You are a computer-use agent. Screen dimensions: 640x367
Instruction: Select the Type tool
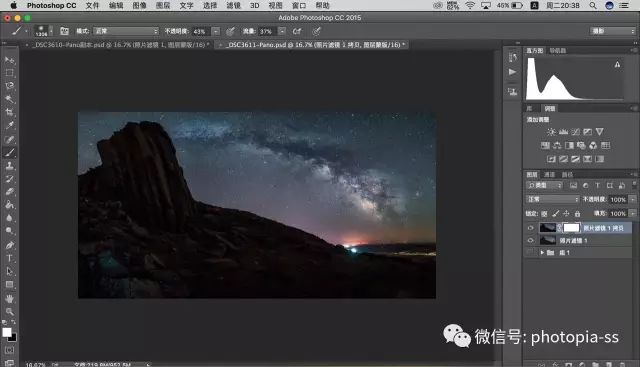[x=9, y=258]
